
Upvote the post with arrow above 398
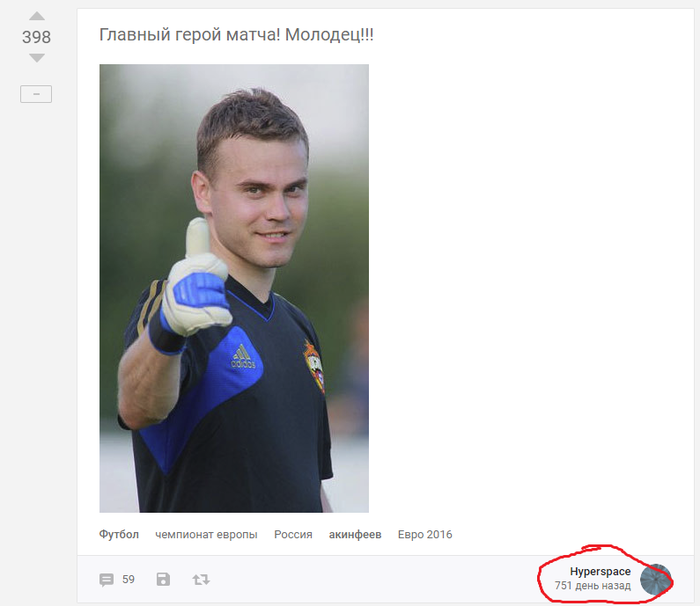(x=37, y=17)
